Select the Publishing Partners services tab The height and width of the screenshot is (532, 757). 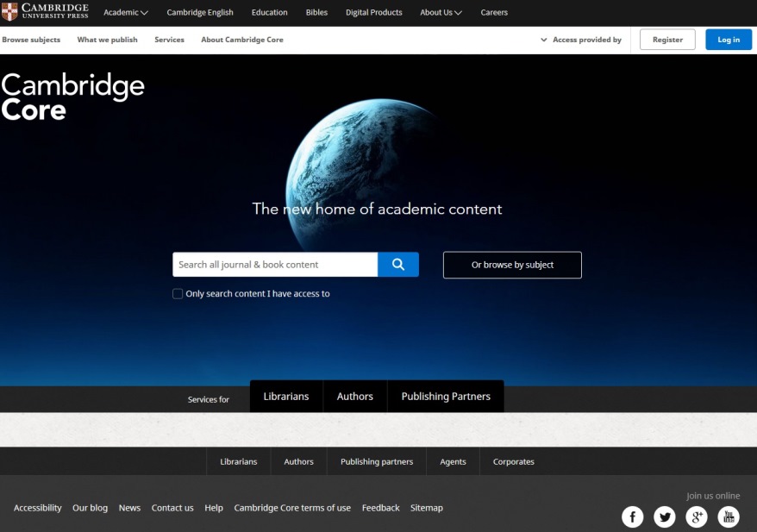[446, 397]
